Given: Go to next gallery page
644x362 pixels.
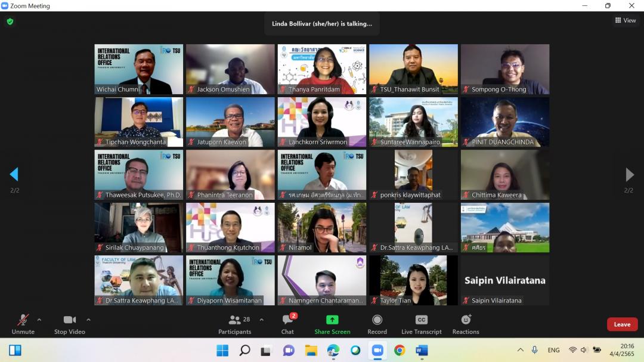Looking at the screenshot, I should coord(629,174).
